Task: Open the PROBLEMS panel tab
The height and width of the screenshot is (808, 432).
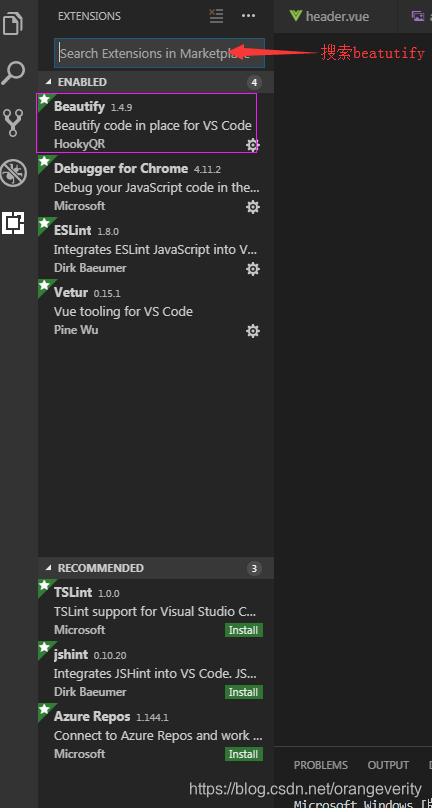Action: pyautogui.click(x=321, y=765)
